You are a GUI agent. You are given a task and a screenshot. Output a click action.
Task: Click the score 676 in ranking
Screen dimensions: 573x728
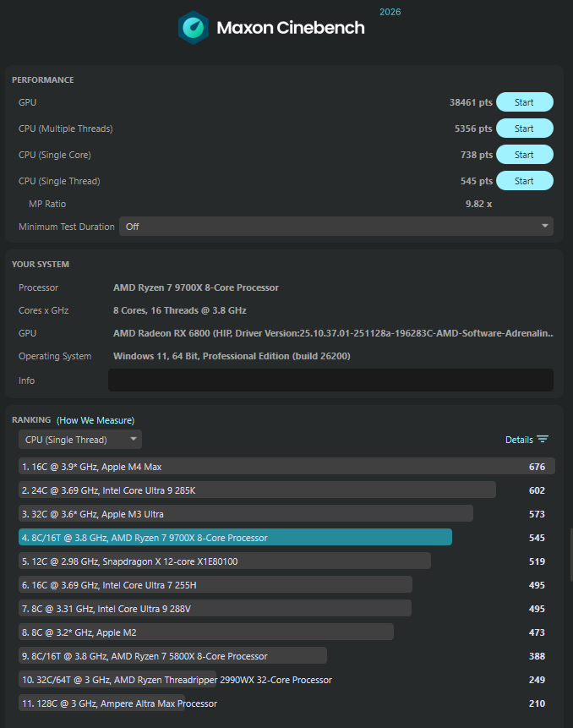tap(537, 467)
